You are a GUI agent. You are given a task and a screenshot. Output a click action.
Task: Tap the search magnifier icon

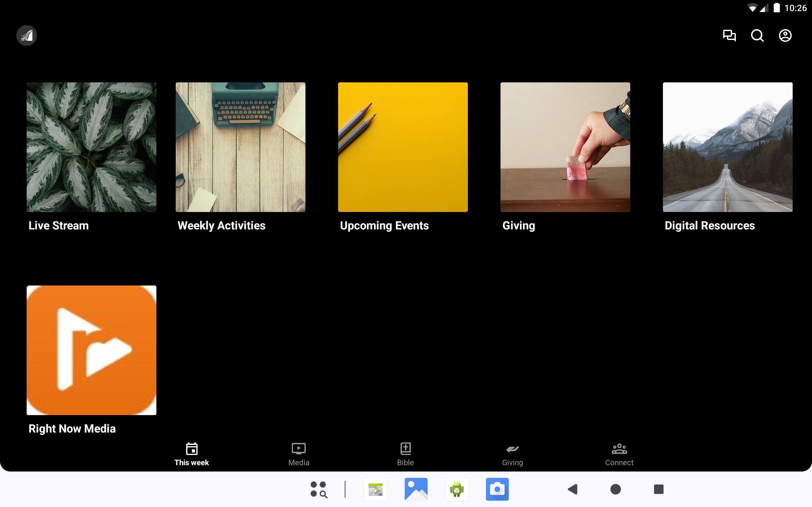[757, 35]
